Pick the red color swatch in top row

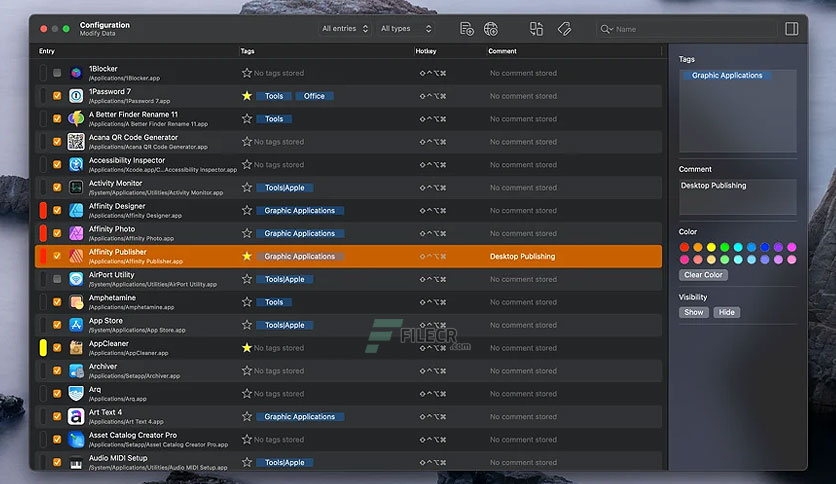point(684,247)
